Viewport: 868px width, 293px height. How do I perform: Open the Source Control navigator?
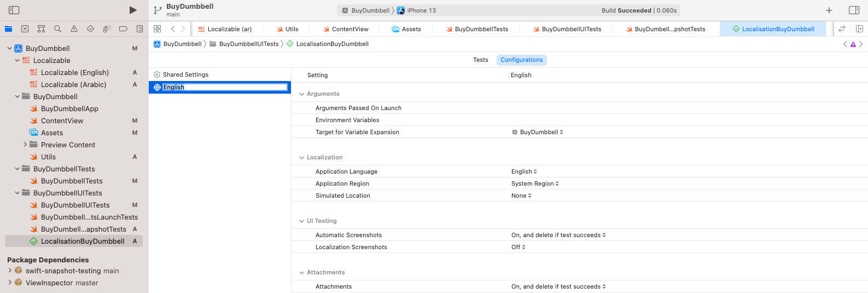[25, 29]
